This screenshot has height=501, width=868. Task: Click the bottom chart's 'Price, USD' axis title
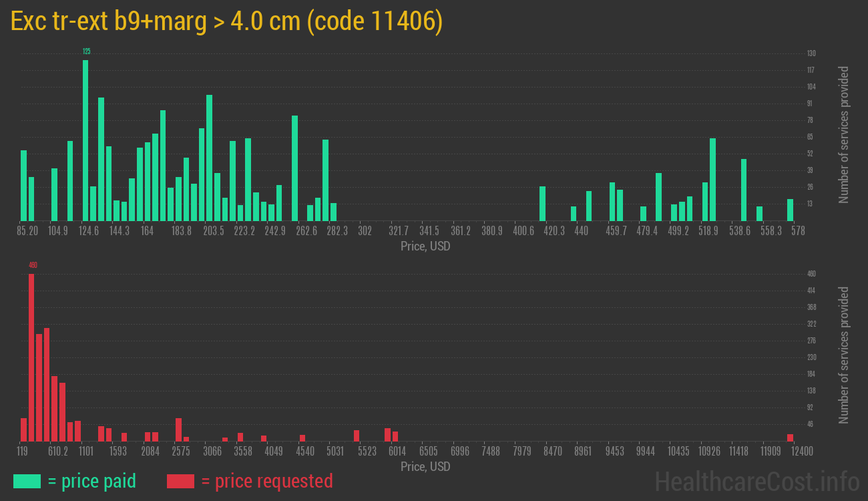pyautogui.click(x=425, y=466)
